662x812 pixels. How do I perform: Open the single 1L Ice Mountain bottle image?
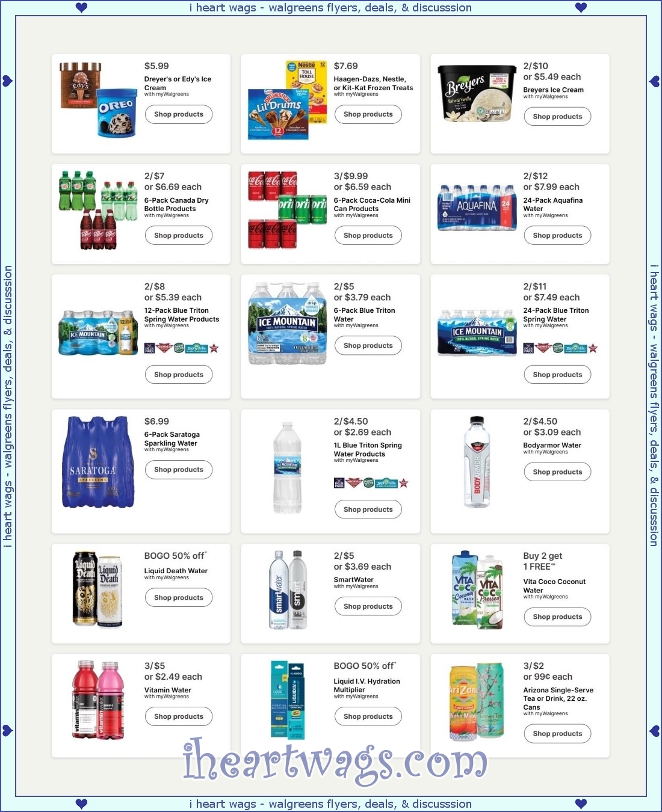(288, 467)
